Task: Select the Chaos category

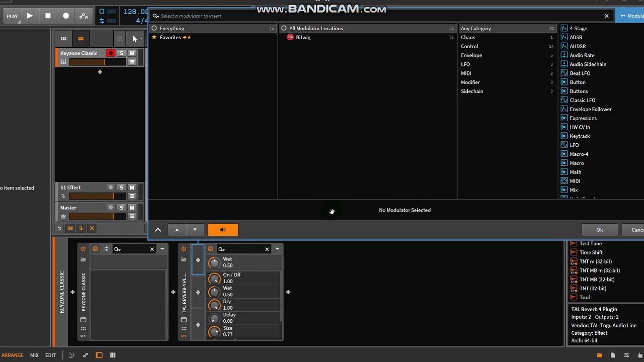Action: click(x=507, y=38)
